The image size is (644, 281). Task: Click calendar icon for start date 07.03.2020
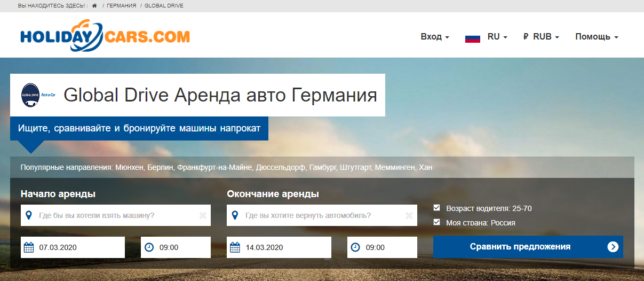tap(29, 247)
